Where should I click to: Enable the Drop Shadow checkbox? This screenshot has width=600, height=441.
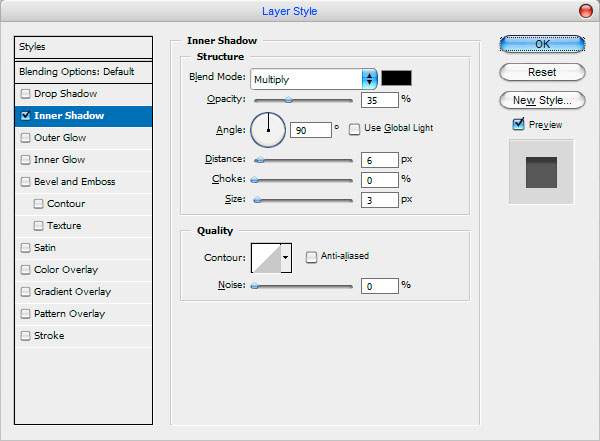(x=26, y=94)
